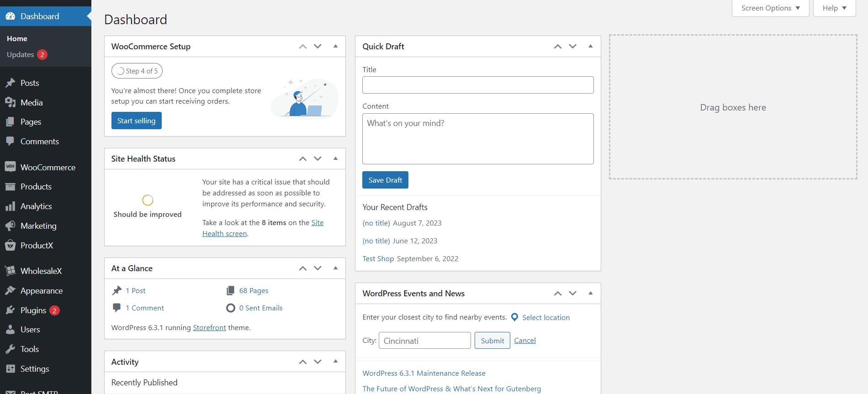Click the comment icon next to 1 Comment
The image size is (868, 394).
tap(117, 308)
